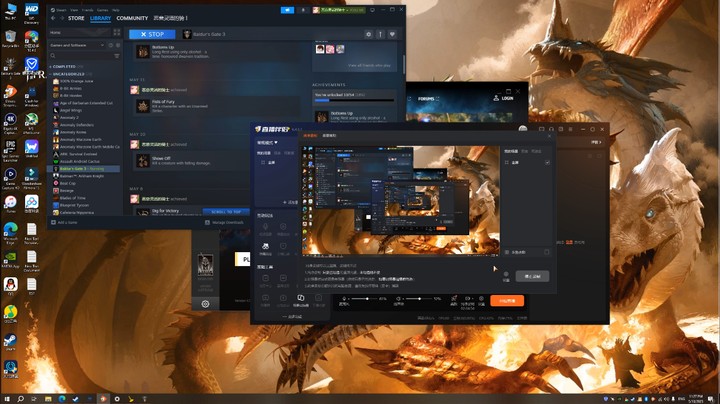Viewport: 720px width, 404px height.
Task: Tick the unchecked box before the dialog's right-hand source name
Action: 507,163
